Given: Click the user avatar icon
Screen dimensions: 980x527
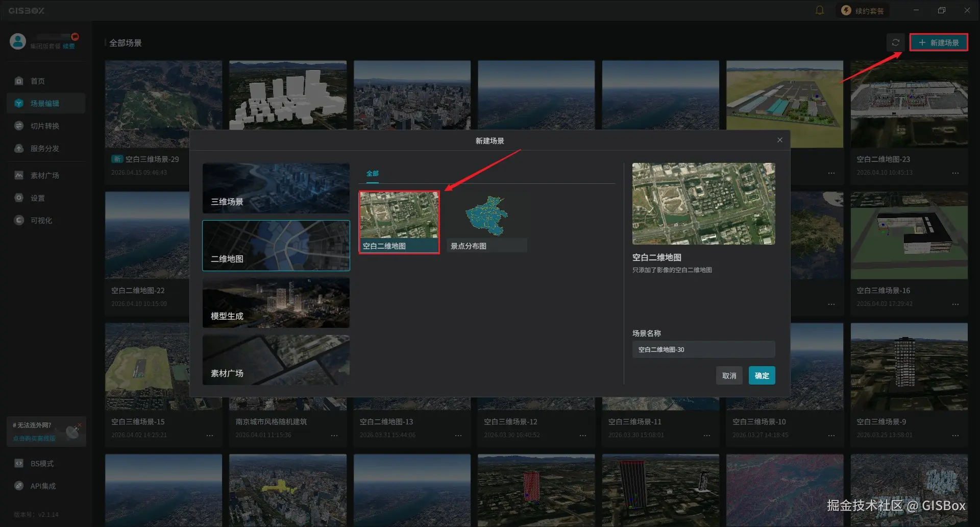Looking at the screenshot, I should click(18, 41).
